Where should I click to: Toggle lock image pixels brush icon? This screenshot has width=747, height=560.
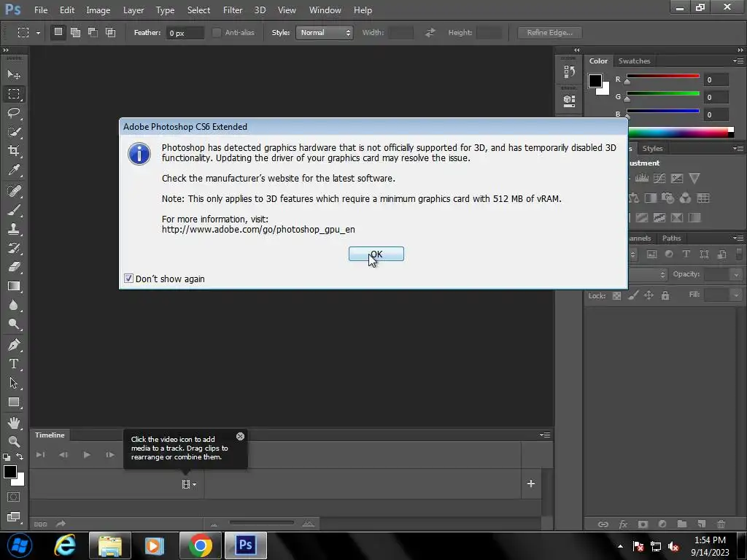[x=632, y=296]
